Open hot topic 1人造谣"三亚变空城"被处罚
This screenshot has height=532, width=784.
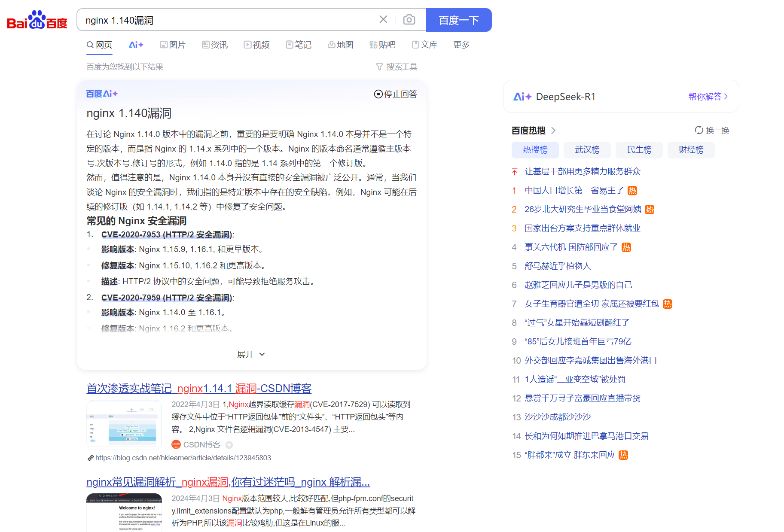pos(575,379)
